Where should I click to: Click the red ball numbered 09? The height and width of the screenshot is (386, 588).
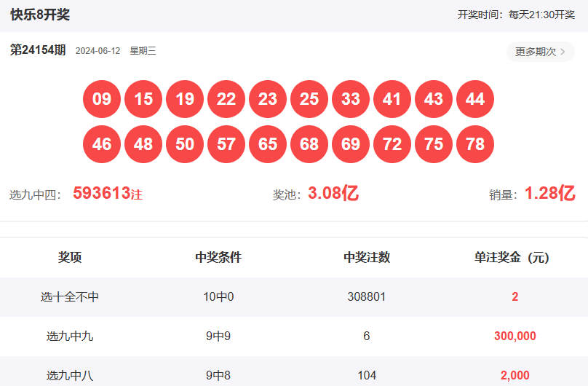102,99
